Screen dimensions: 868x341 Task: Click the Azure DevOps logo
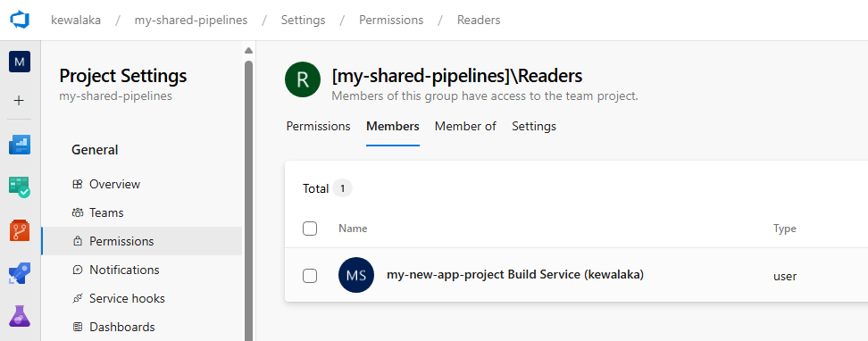(x=20, y=20)
